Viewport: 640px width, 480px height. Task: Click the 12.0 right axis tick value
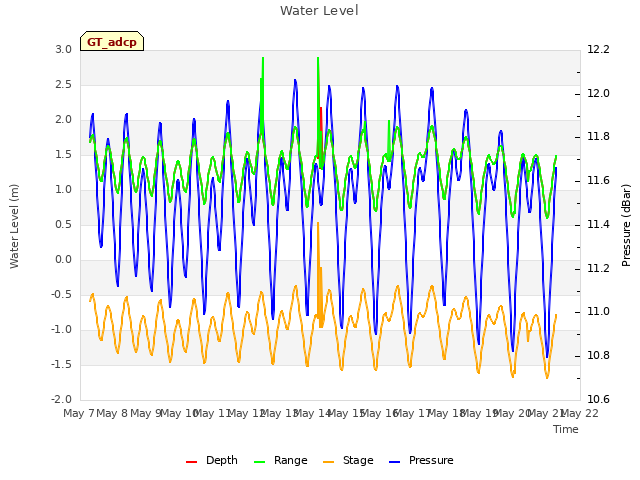598,94
